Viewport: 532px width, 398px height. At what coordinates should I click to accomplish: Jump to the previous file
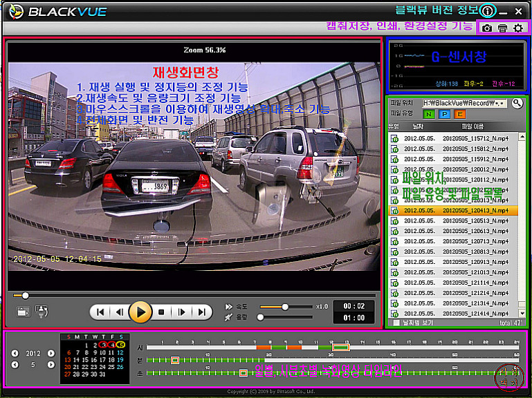pos(100,312)
